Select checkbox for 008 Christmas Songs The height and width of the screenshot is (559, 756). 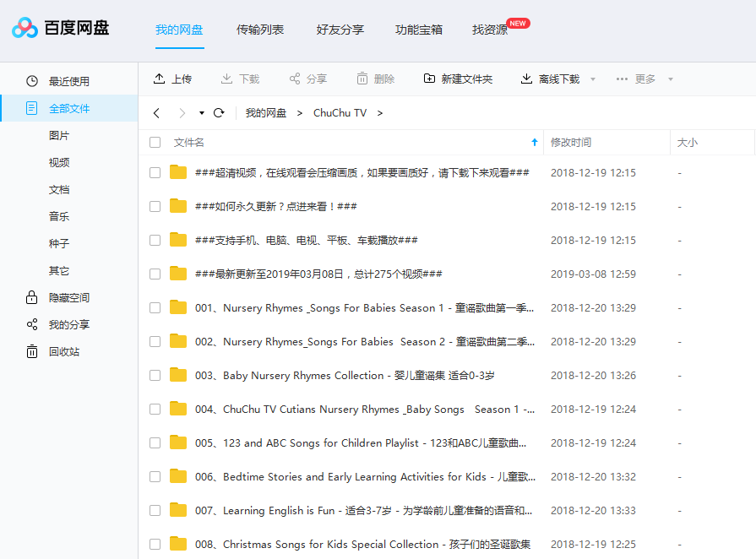click(155, 544)
